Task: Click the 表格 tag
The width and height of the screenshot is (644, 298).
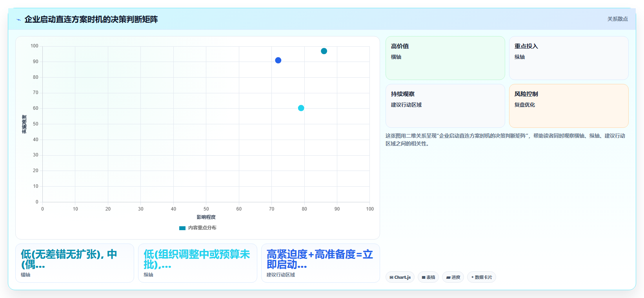Action: coord(428,277)
